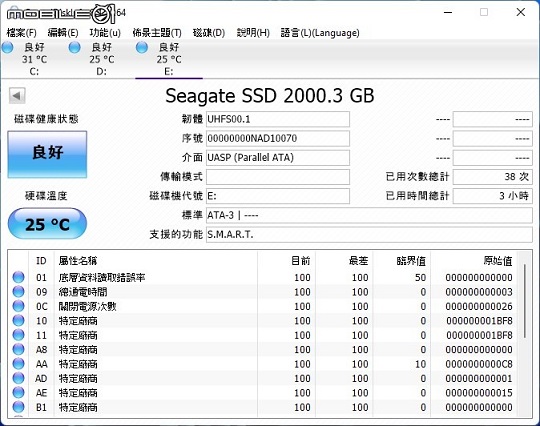
Task: Click raw value 000000001BF8 in row 10
Action: 479,321
